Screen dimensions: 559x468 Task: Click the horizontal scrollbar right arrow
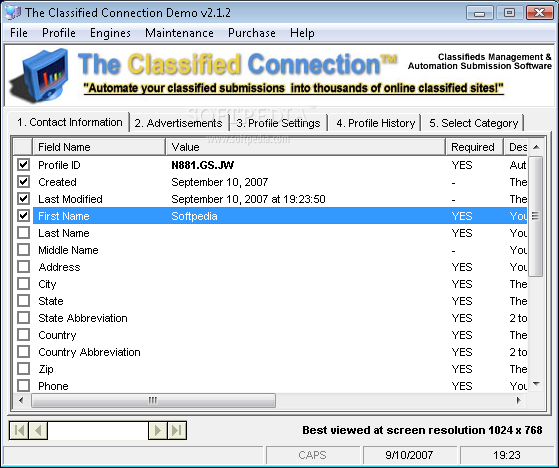pos(519,400)
